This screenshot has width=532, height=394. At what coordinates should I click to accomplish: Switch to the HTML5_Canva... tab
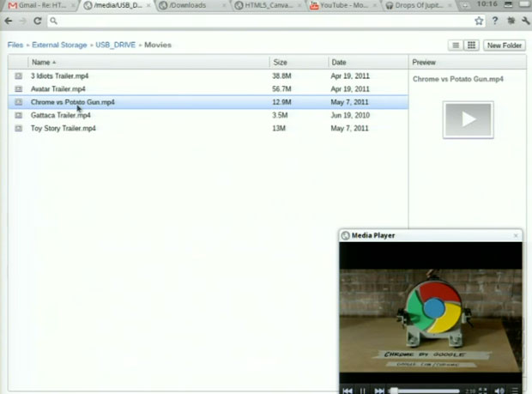(269, 5)
